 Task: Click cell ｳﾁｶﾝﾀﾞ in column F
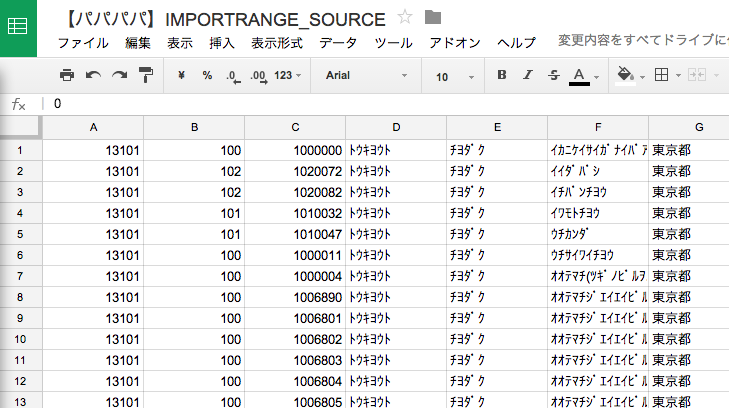(x=598, y=234)
